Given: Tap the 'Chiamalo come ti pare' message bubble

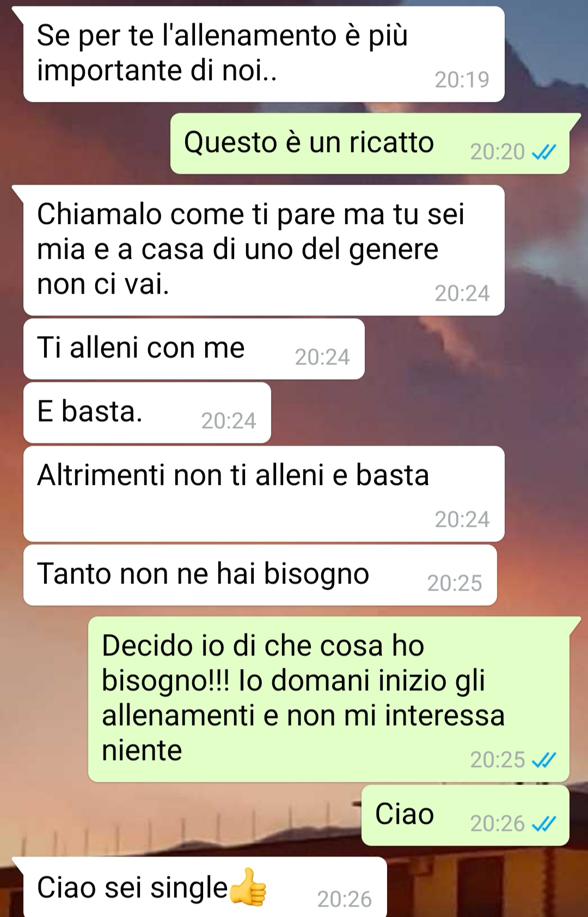Looking at the screenshot, I should (x=264, y=250).
